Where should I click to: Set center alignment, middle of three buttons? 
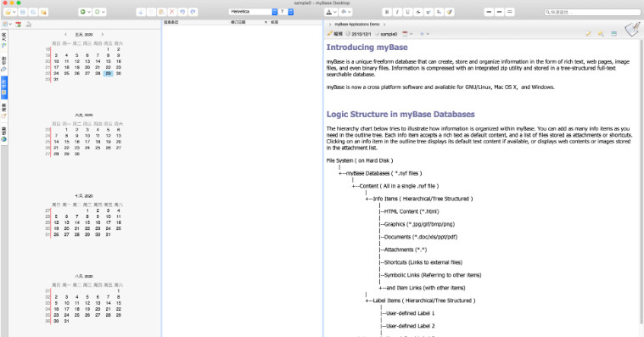pos(499,12)
